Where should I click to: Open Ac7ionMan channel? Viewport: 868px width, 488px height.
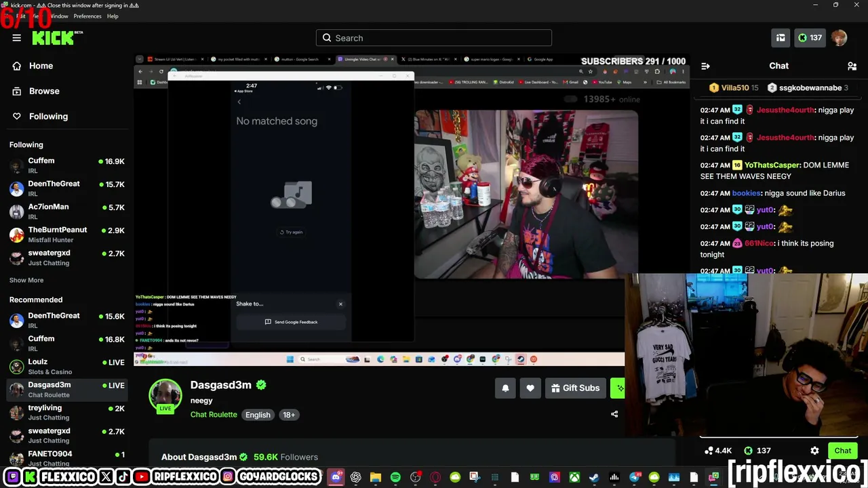(67, 211)
